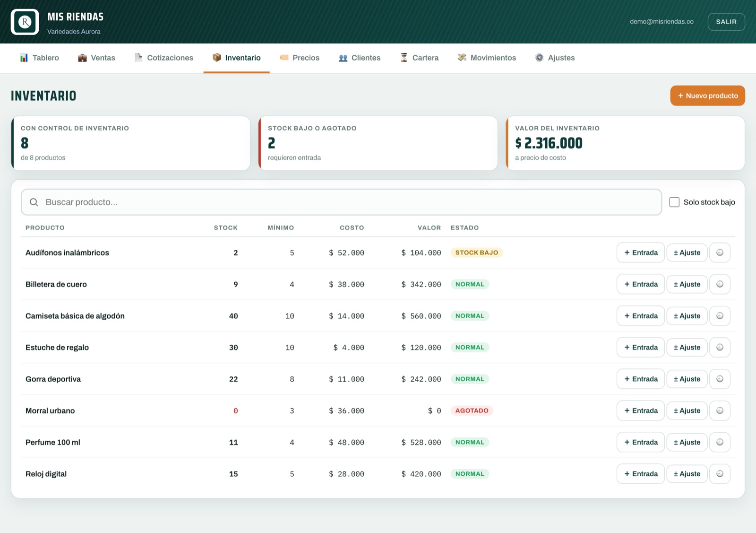Image resolution: width=756 pixels, height=533 pixels.
Task: Add Entrada for Gorra deportiva
Action: [x=641, y=379]
